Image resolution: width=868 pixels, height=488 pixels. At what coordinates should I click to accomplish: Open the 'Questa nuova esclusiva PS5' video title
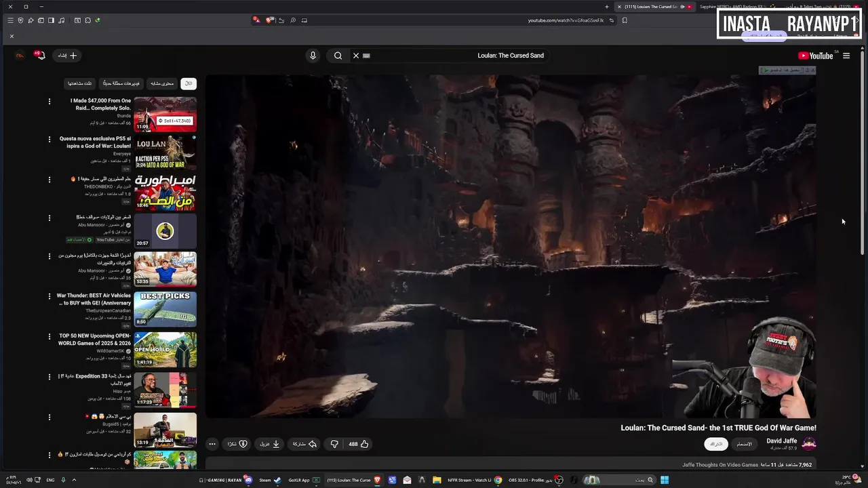[x=95, y=142]
